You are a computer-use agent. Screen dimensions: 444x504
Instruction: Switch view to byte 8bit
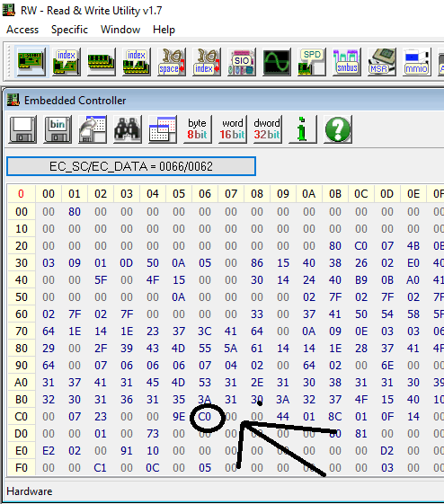tap(198, 129)
